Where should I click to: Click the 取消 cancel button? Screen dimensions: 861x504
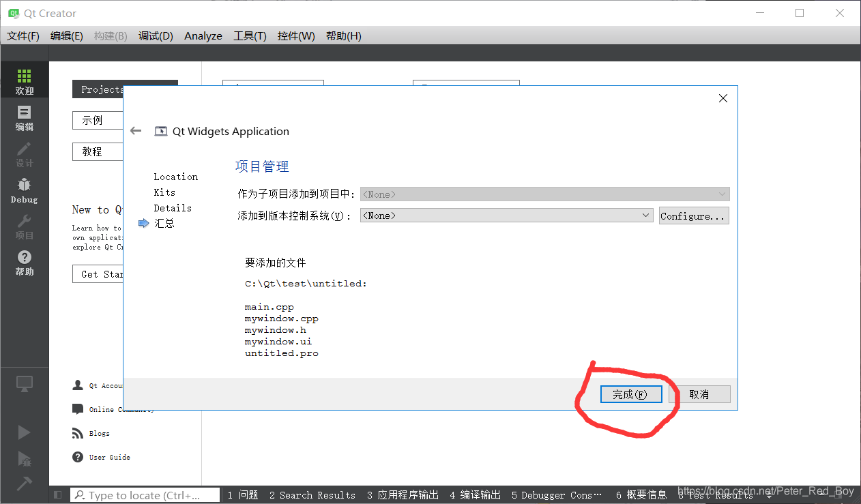tap(699, 394)
